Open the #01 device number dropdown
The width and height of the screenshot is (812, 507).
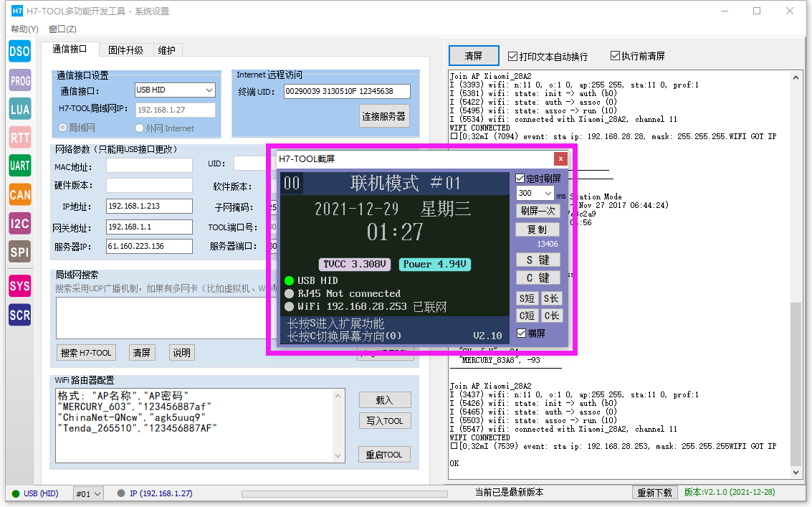pyautogui.click(x=89, y=493)
